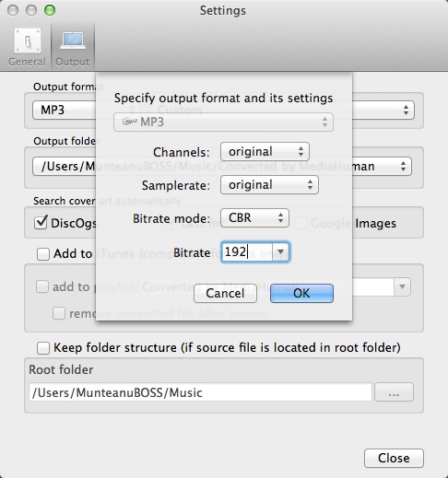Enable Keep folder structure checkbox
448x478 pixels.
tap(43, 348)
